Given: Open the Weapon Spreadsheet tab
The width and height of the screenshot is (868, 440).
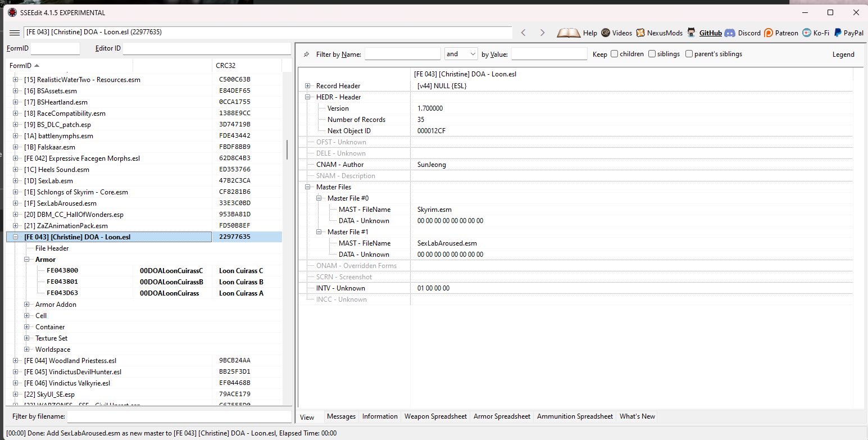Looking at the screenshot, I should tap(435, 416).
